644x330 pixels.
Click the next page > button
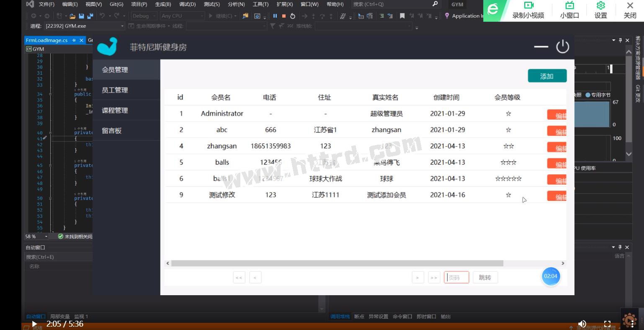coord(418,277)
